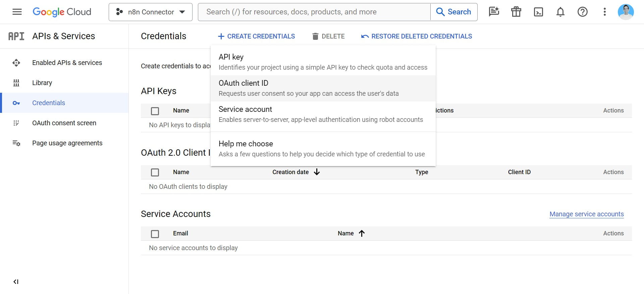The height and width of the screenshot is (294, 644).
Task: Click the Name header in OAuth clients table
Action: coord(181,172)
